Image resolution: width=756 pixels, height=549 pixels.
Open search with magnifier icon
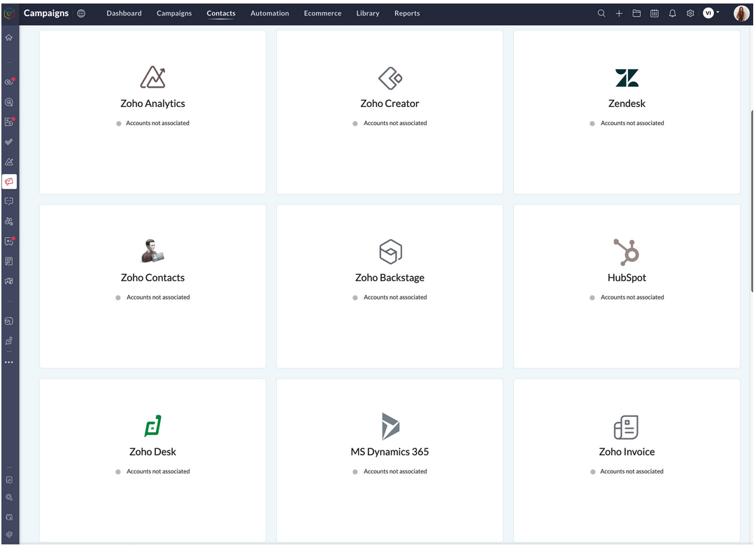point(601,13)
